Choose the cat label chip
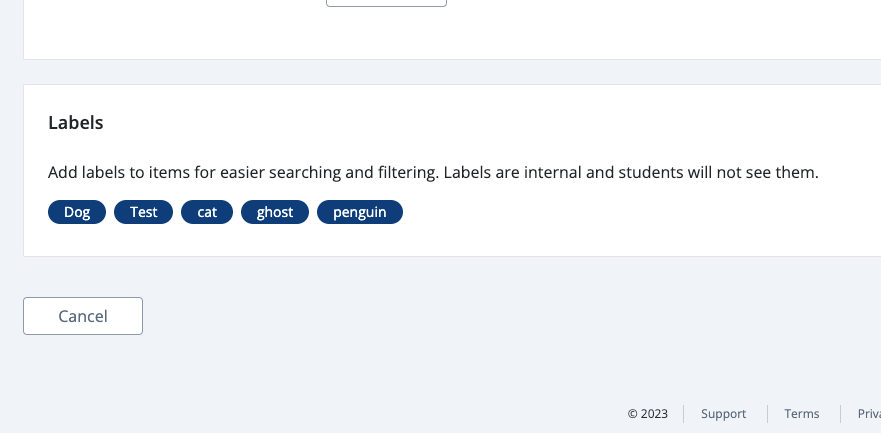This screenshot has width=881, height=433. click(207, 212)
